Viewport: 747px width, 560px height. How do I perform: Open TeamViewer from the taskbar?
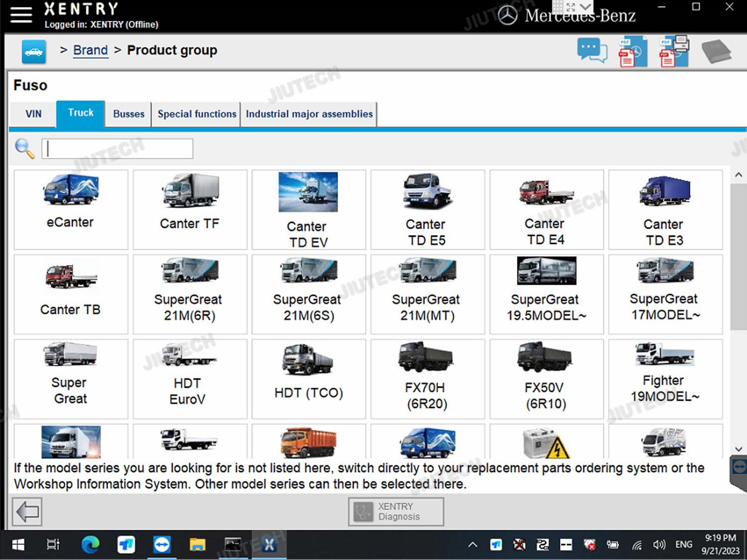(x=162, y=545)
